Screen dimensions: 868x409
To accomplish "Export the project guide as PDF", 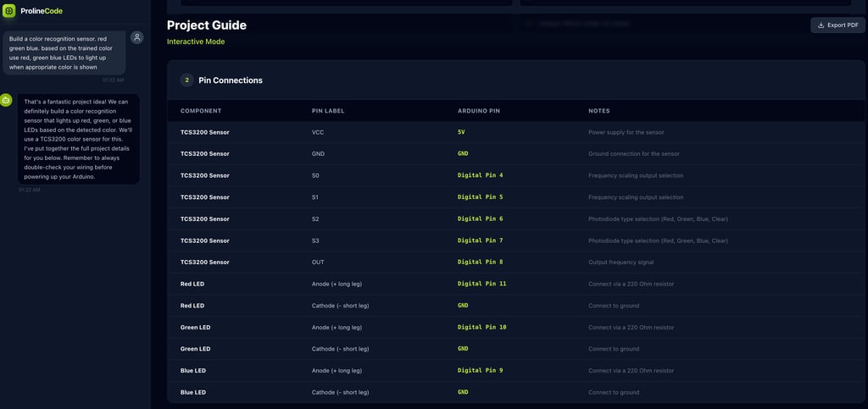I will (837, 25).
